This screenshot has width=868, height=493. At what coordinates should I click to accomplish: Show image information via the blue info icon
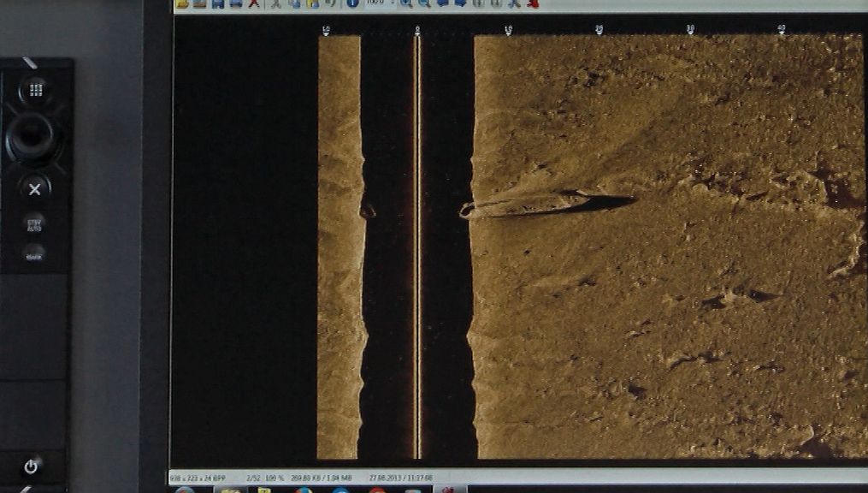pos(352,3)
